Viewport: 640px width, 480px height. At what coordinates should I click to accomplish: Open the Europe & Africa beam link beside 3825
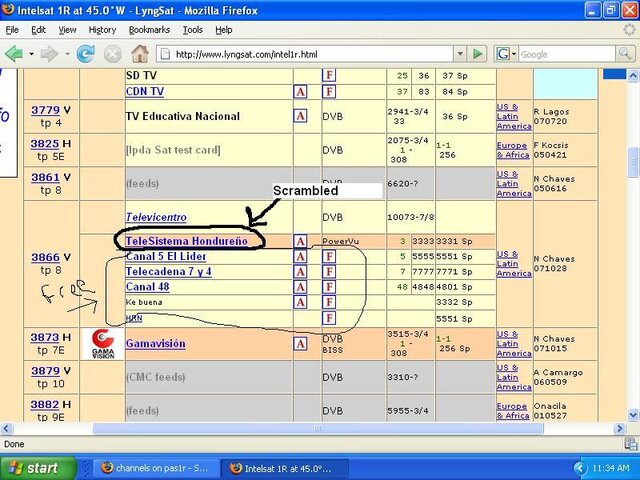(x=513, y=150)
